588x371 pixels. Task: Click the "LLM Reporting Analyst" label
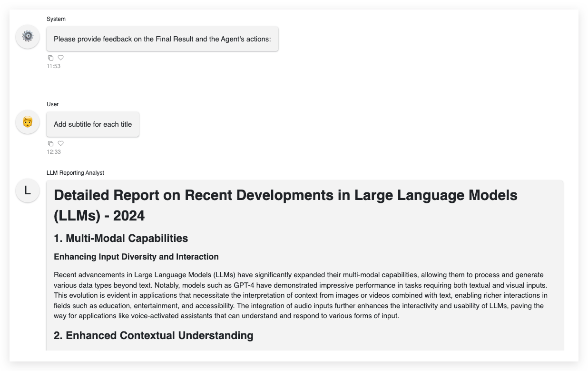click(76, 173)
